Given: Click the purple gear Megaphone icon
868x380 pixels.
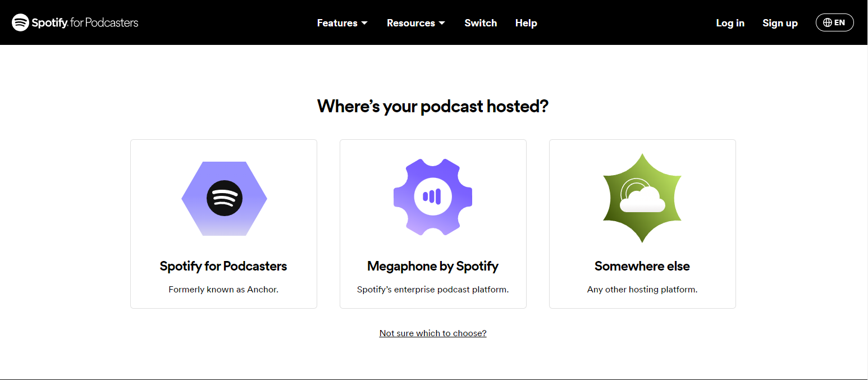Looking at the screenshot, I should point(433,196).
